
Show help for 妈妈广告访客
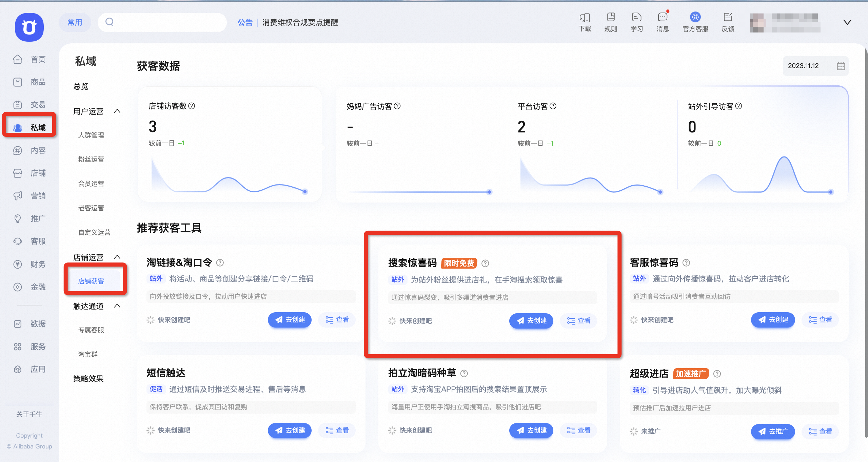(397, 106)
